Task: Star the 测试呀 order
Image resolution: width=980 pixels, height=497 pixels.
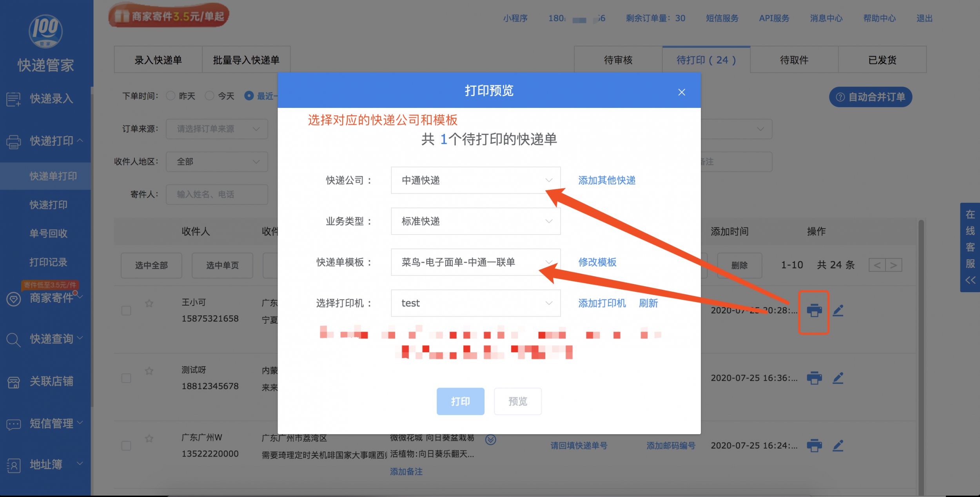Action: pos(149,371)
